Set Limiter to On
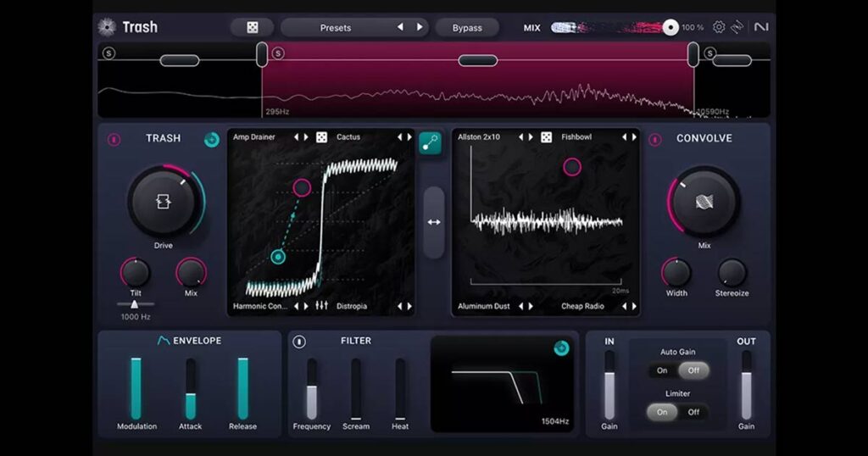Screen dimensions: 868x456 coord(662,412)
